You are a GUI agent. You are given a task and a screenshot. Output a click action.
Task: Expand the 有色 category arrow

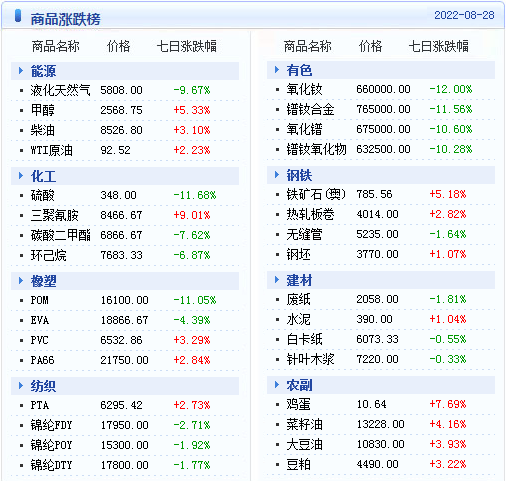pos(277,70)
